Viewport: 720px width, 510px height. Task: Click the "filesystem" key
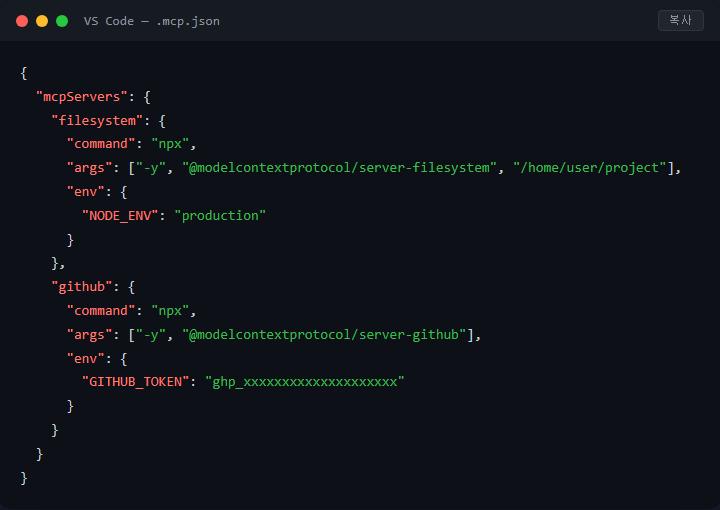97,121
